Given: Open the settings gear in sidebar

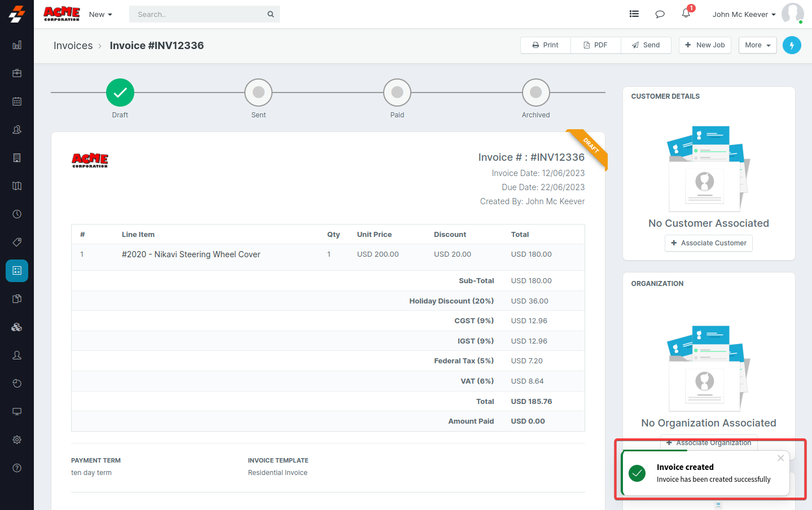Looking at the screenshot, I should (x=17, y=439).
